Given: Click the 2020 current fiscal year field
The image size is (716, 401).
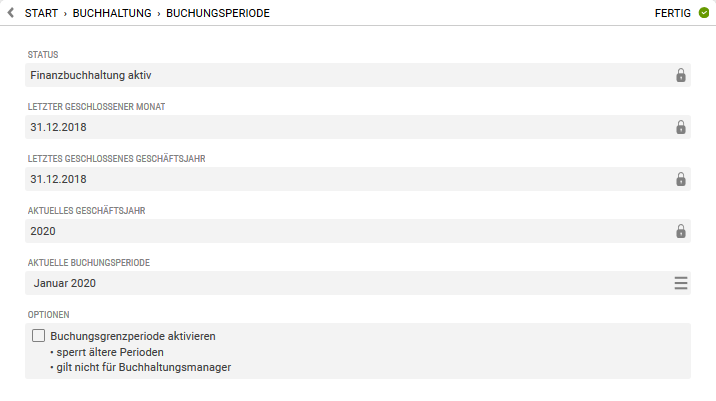Looking at the screenshot, I should [358, 231].
